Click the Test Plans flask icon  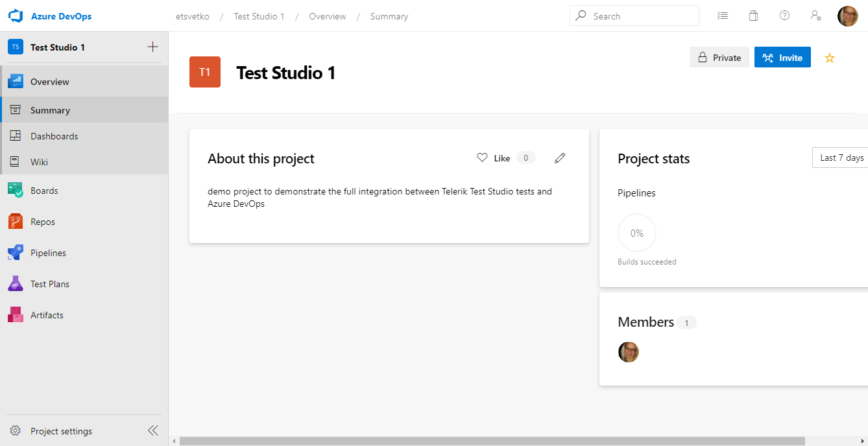coord(16,283)
